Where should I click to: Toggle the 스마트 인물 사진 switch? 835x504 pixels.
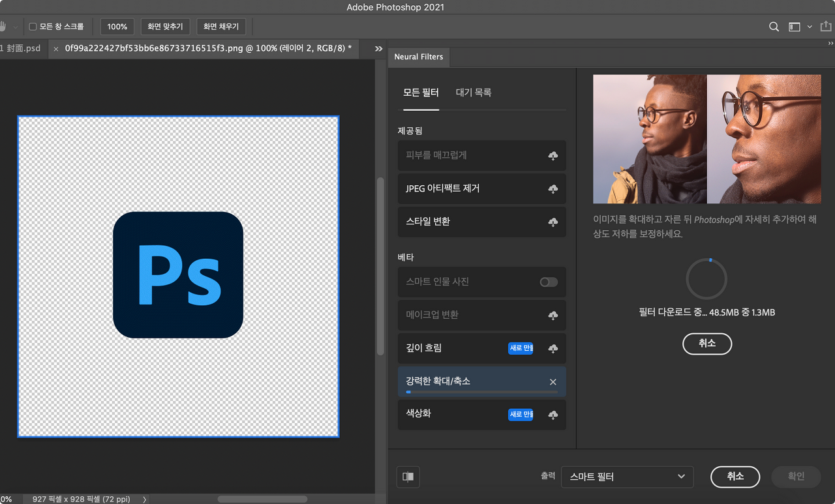click(x=549, y=282)
